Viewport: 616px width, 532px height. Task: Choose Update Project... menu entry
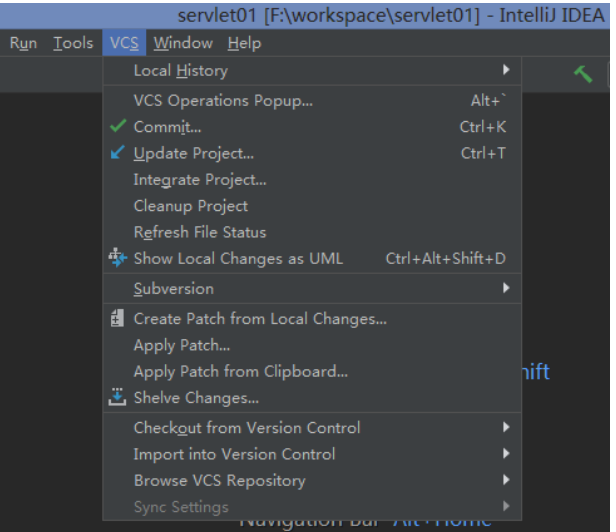tap(312, 153)
